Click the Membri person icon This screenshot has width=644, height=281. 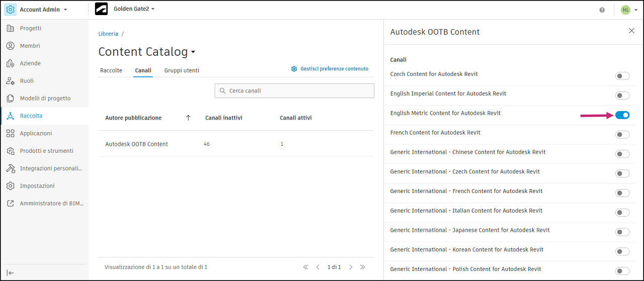point(10,46)
